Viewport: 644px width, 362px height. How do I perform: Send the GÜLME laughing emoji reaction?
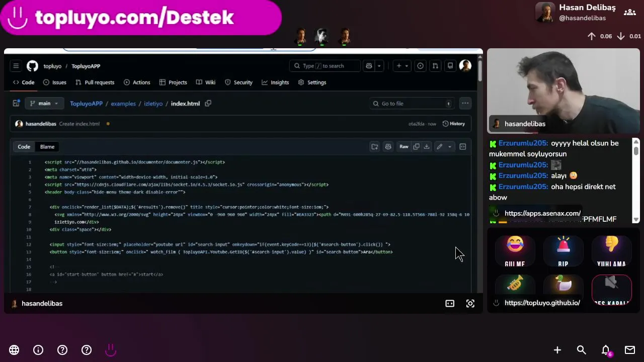[515, 251]
